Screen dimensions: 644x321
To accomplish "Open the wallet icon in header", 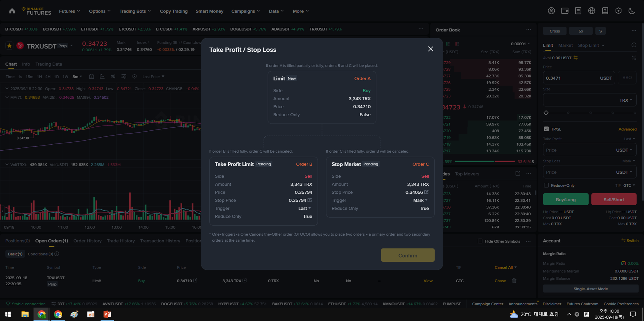I will 565,11.
